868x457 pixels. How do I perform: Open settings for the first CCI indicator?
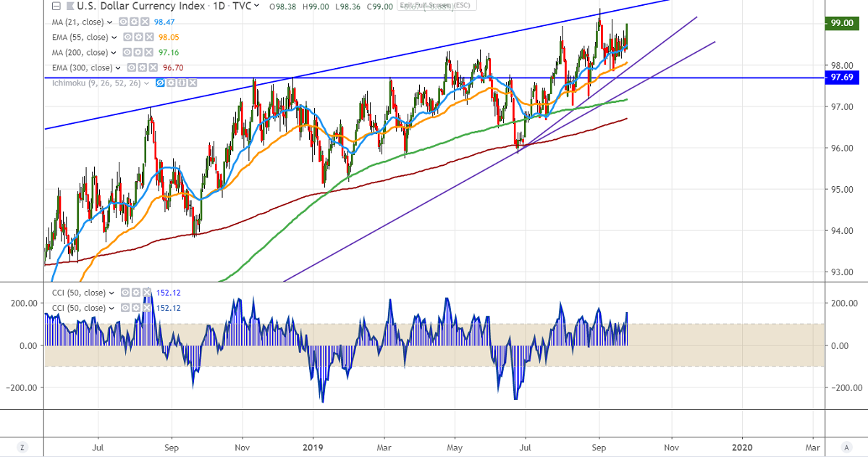click(x=136, y=293)
